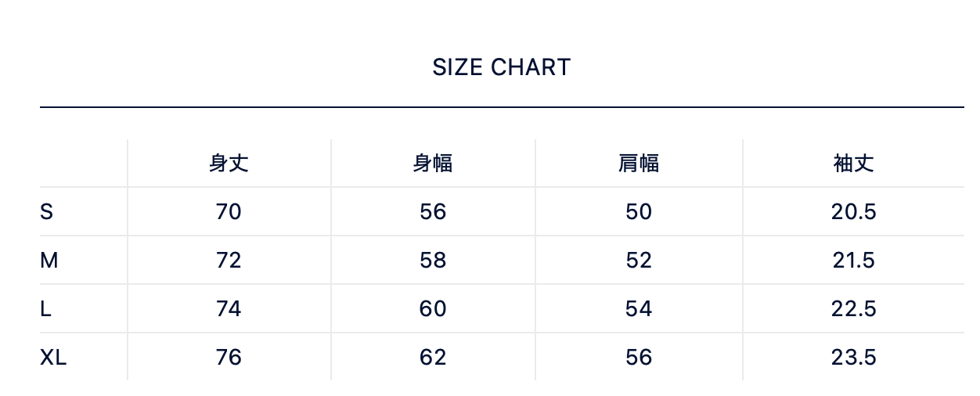980x396 pixels.
Task: Select the L 身丈 value 74
Action: (229, 308)
